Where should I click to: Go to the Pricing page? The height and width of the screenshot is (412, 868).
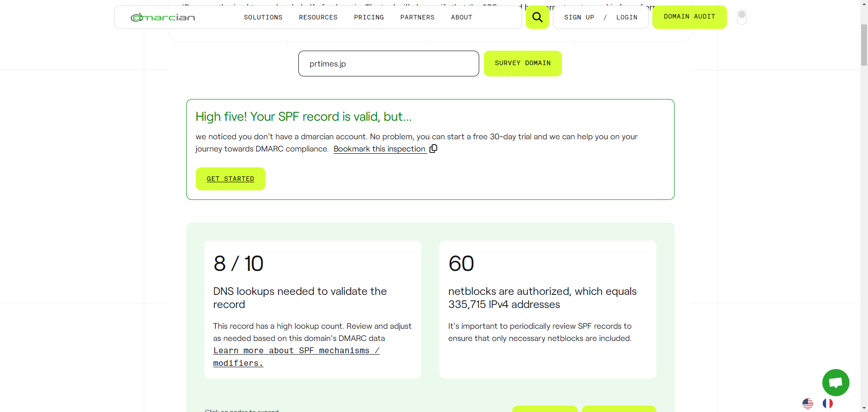(369, 17)
